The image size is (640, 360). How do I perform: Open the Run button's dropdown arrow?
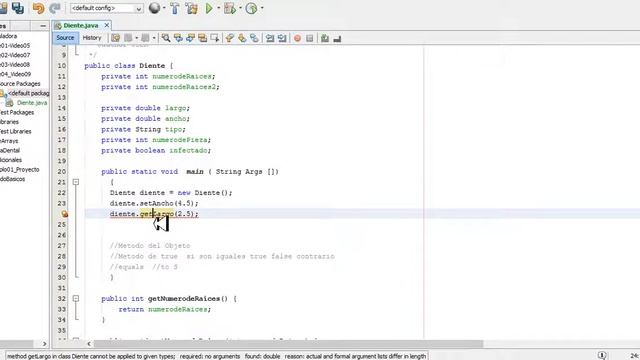218,8
